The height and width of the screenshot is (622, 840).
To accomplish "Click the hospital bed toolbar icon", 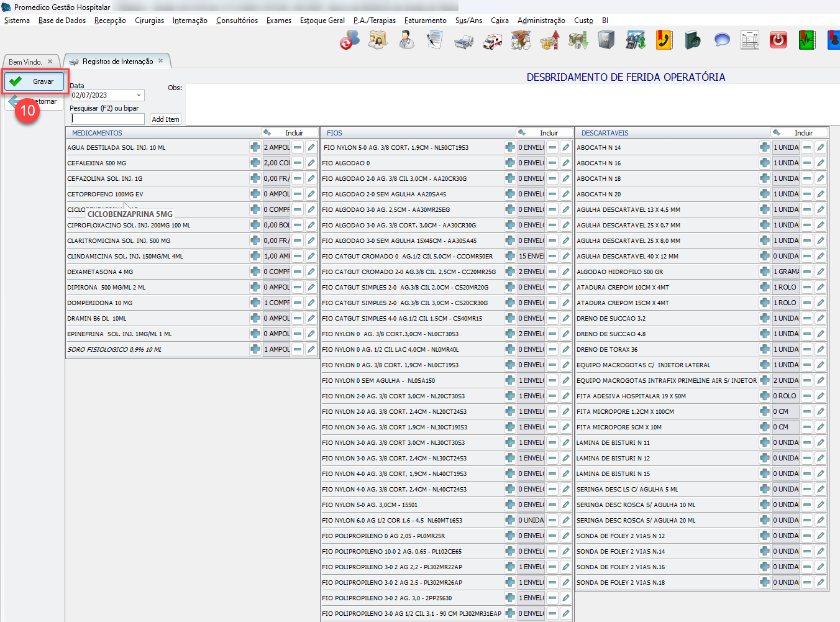I will [x=463, y=41].
